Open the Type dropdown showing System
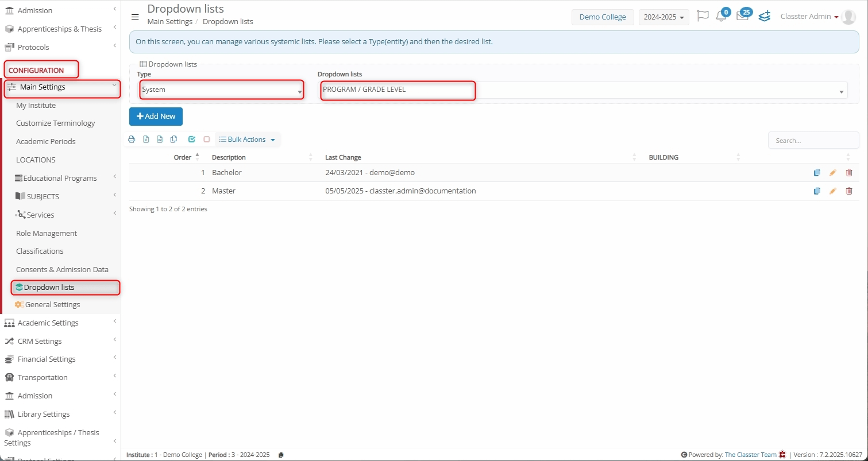 pyautogui.click(x=222, y=90)
